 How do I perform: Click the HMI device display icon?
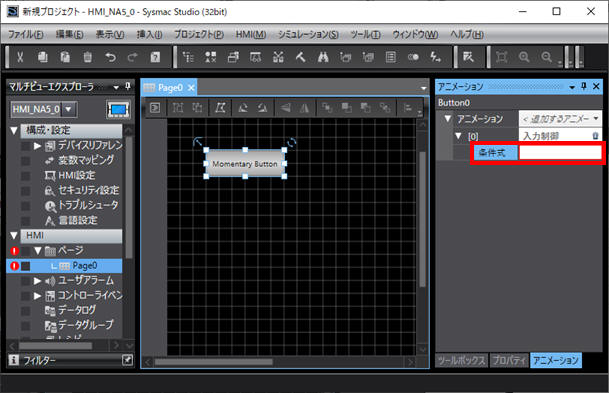coord(118,110)
